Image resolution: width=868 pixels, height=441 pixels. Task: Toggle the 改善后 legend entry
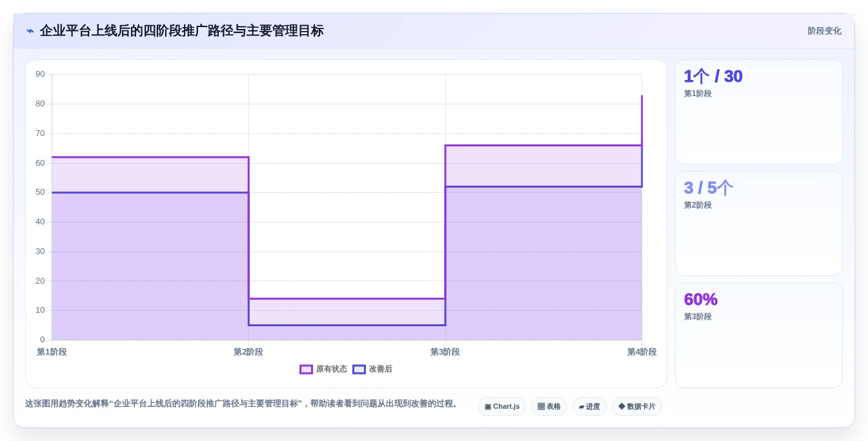(372, 369)
